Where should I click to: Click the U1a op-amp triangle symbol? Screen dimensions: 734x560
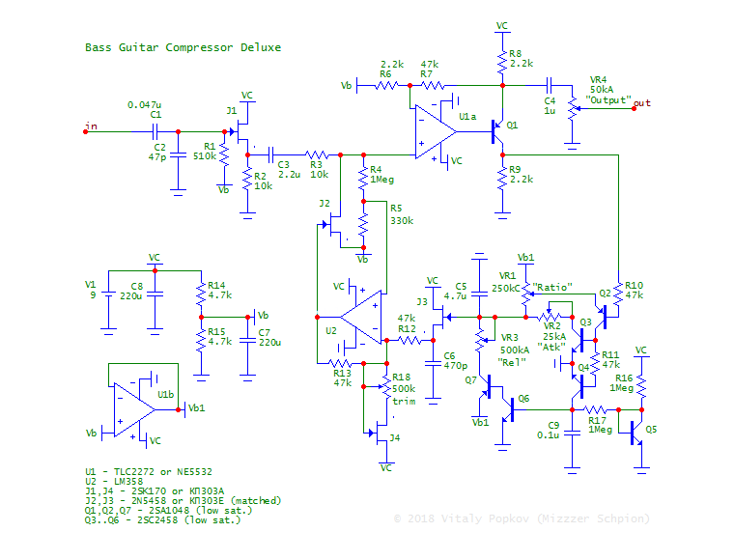[432, 132]
